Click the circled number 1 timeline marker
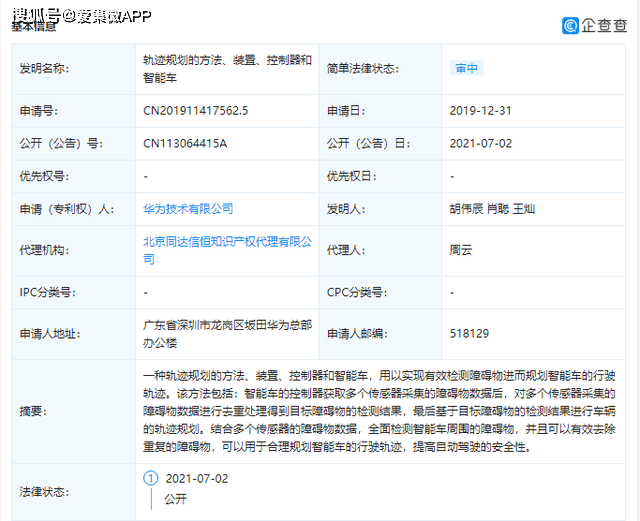Viewport: 640px width, 521px height. pos(151,478)
